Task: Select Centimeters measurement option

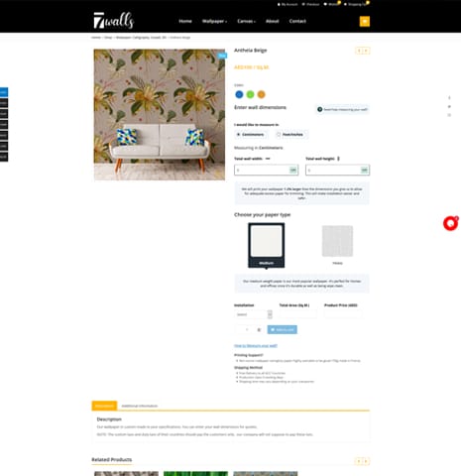Action: (x=250, y=135)
